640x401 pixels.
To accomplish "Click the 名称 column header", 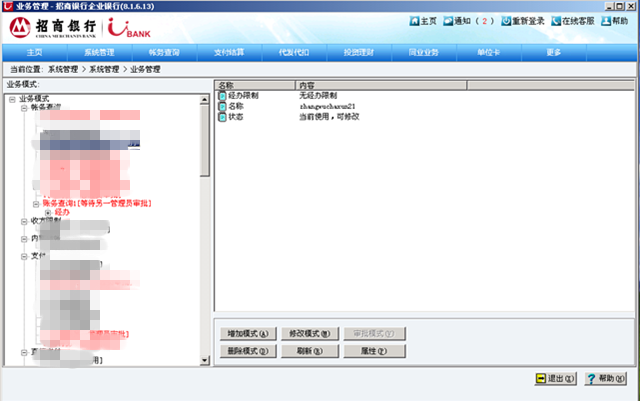I will pos(255,85).
